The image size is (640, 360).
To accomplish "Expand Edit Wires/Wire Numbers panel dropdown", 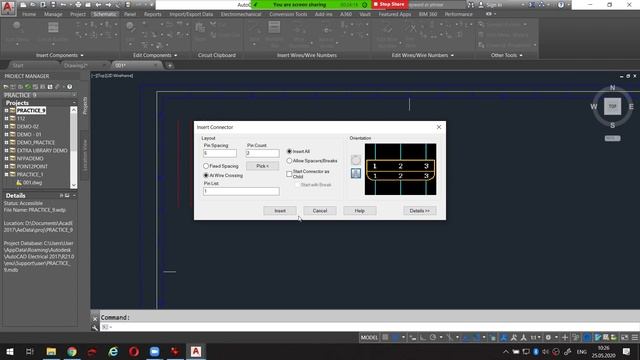I will (x=452, y=56).
